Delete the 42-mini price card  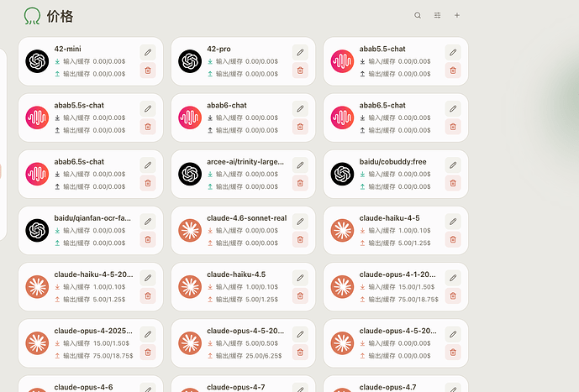[x=148, y=70]
